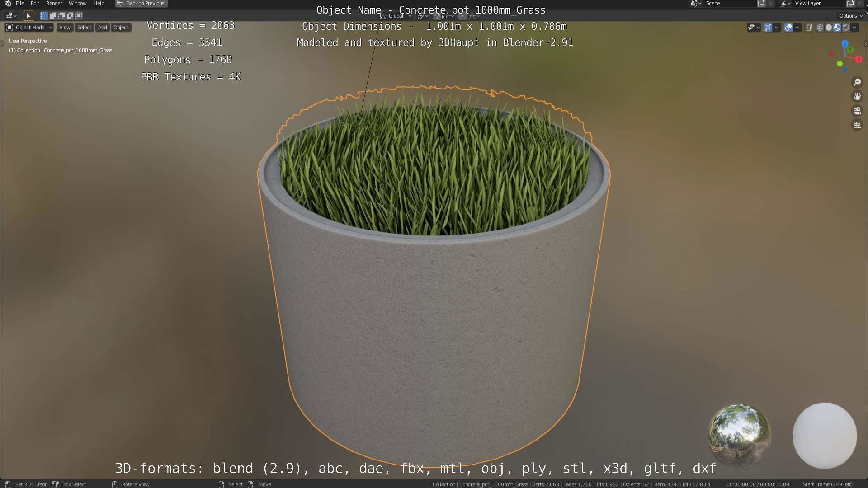The width and height of the screenshot is (868, 488).
Task: Open the viewport View menu
Action: pyautogui.click(x=65, y=28)
